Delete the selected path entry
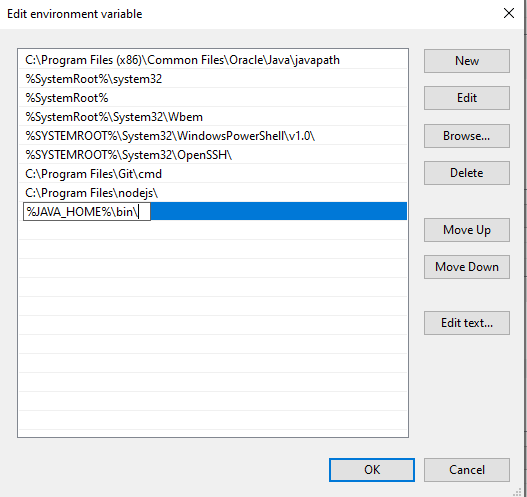 (x=467, y=173)
